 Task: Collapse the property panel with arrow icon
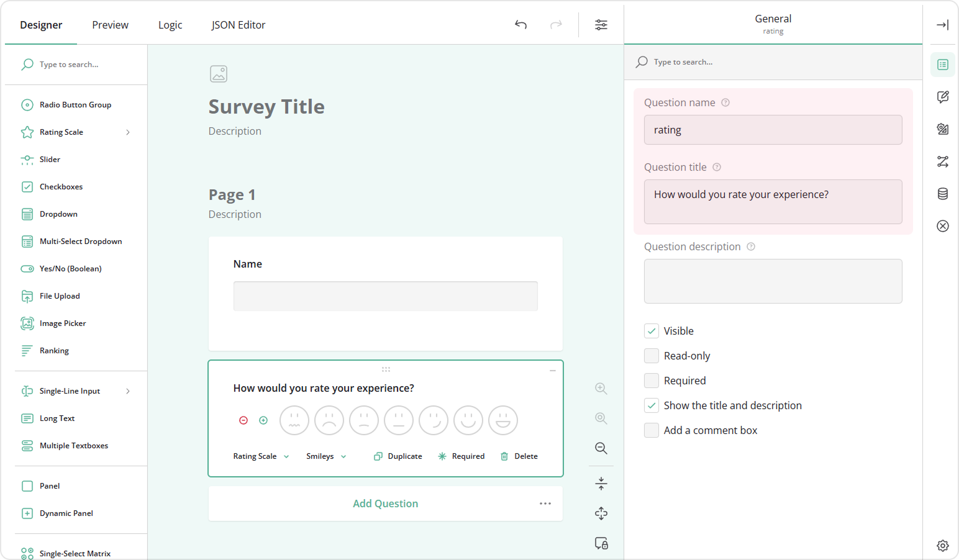(942, 25)
